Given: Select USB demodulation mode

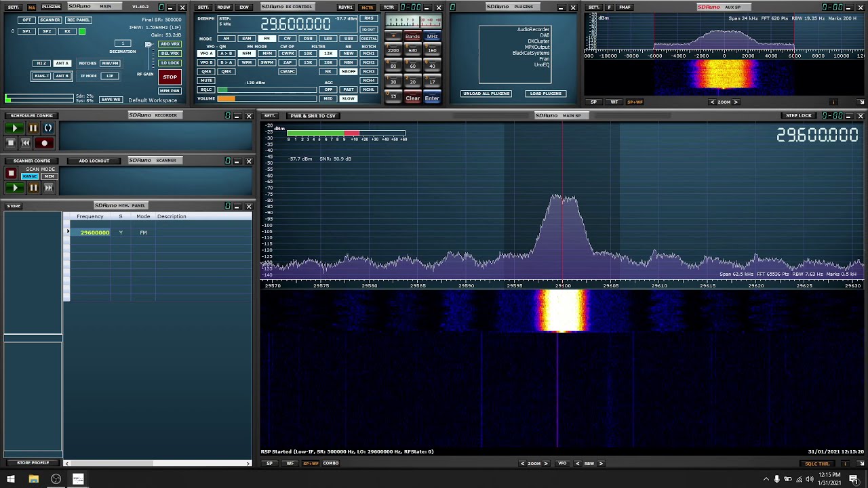Looking at the screenshot, I should click(x=349, y=39).
